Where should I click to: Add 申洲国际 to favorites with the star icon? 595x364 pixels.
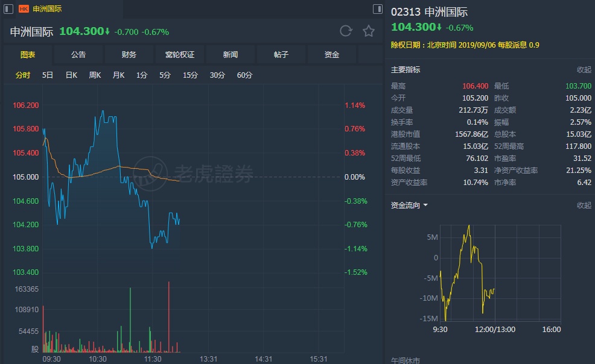tap(369, 31)
